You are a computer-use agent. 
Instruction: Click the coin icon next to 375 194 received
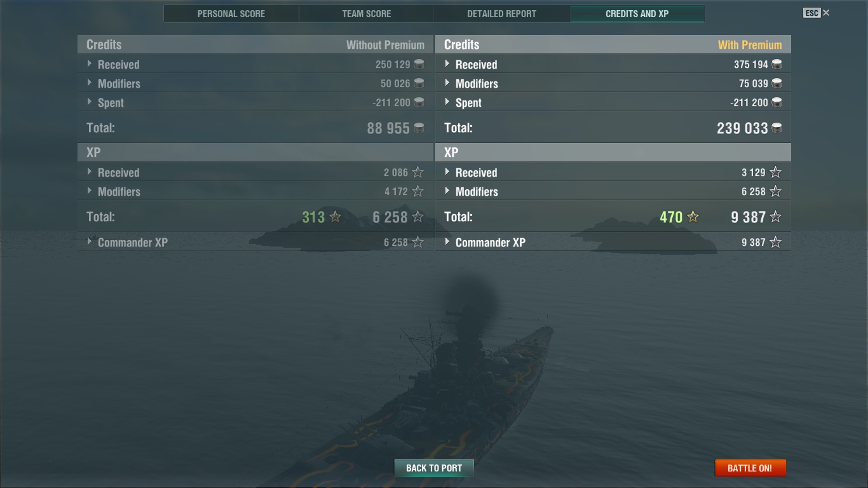pyautogui.click(x=776, y=64)
